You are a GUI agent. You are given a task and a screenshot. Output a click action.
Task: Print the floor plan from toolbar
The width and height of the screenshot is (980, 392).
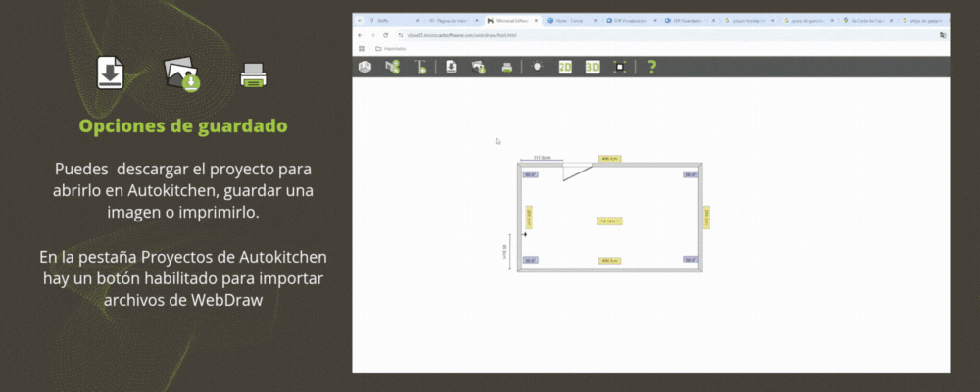pos(507,67)
